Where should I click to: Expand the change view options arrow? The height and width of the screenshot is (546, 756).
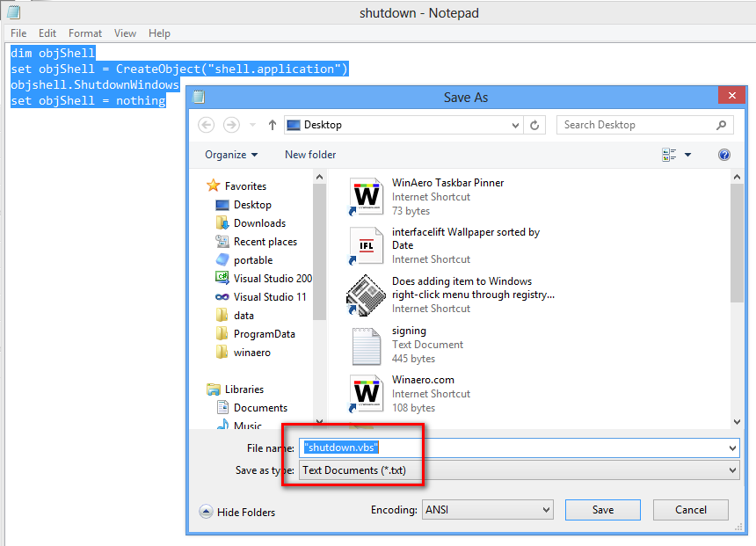pos(687,155)
